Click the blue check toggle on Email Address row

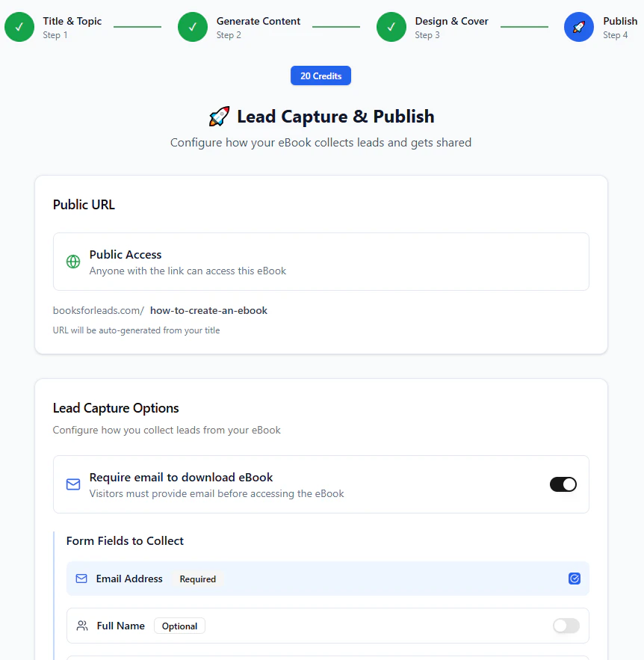575,579
